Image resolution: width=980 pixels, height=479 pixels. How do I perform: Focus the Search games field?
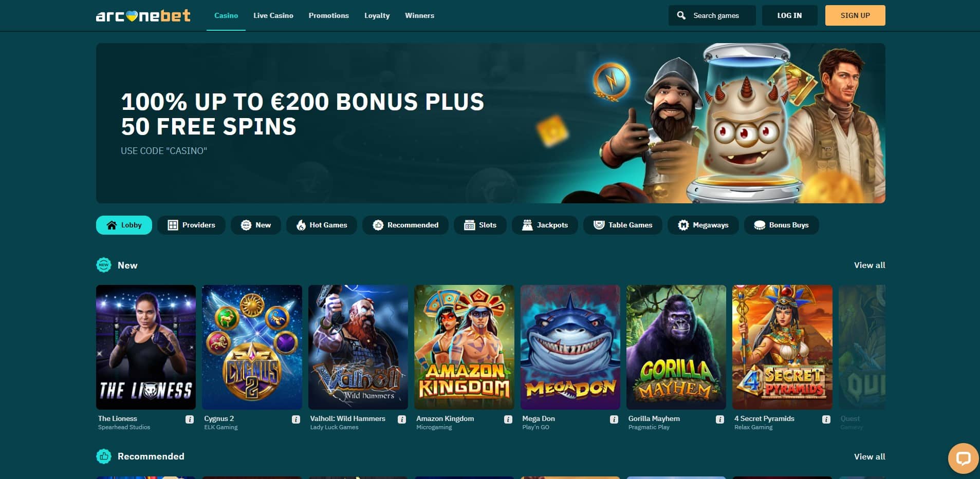coord(712,15)
